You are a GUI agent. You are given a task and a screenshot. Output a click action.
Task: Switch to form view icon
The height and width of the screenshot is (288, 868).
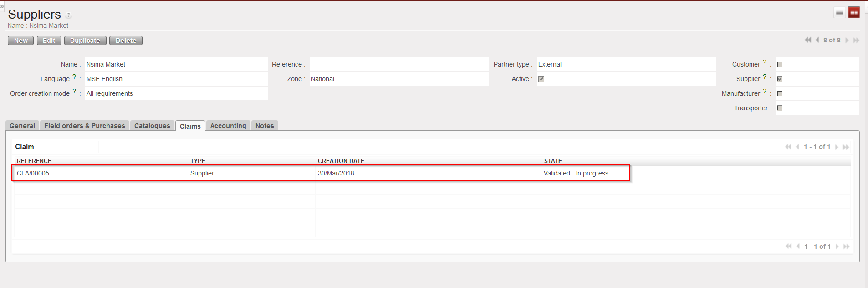click(854, 12)
